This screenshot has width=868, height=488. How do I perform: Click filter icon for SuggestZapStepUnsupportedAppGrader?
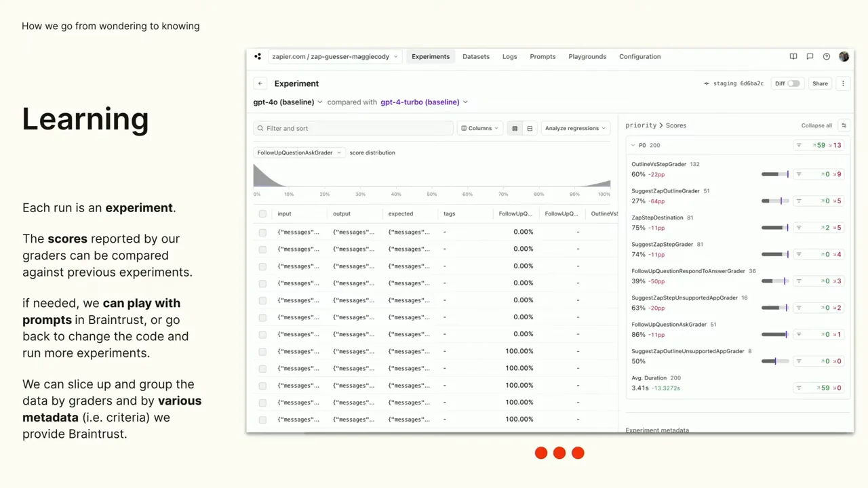click(799, 308)
